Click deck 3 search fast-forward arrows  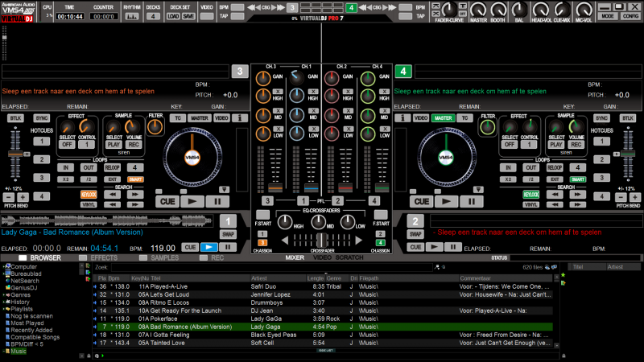click(135, 195)
